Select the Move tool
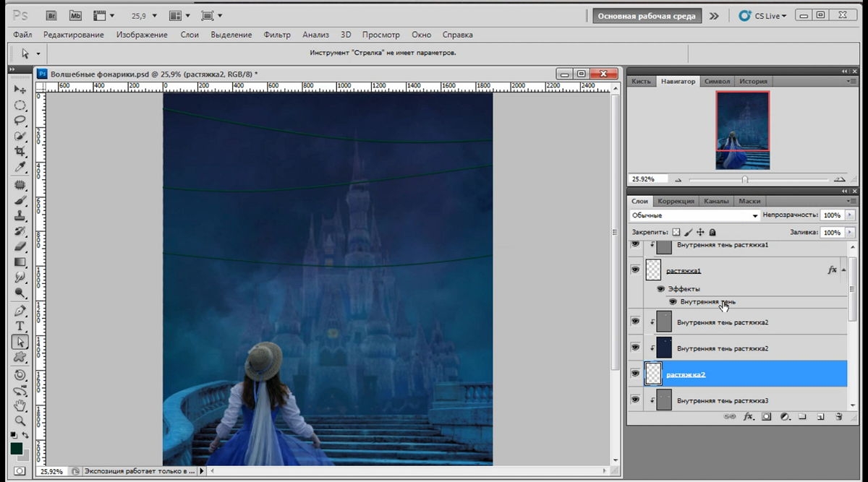Screen dimensions: 868x482 pyautogui.click(x=20, y=90)
